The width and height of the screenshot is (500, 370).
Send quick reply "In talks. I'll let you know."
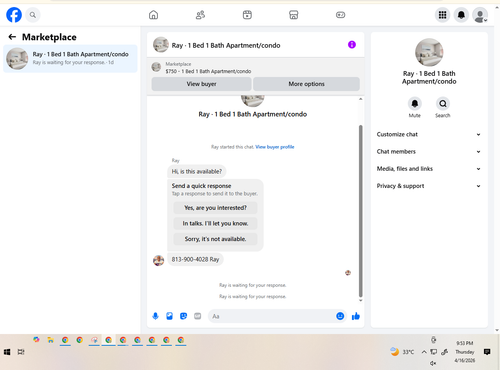tap(215, 223)
